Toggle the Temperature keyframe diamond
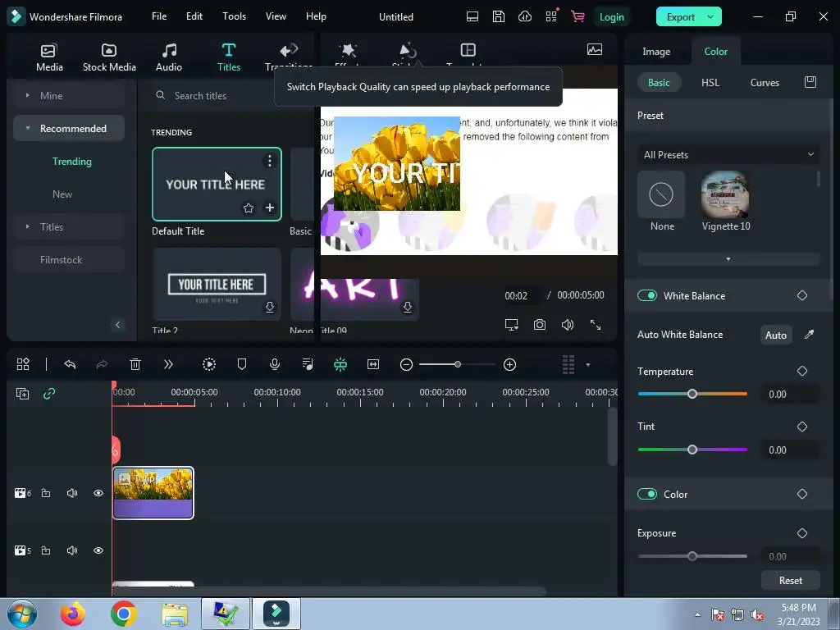Image resolution: width=840 pixels, height=630 pixels. tap(802, 371)
